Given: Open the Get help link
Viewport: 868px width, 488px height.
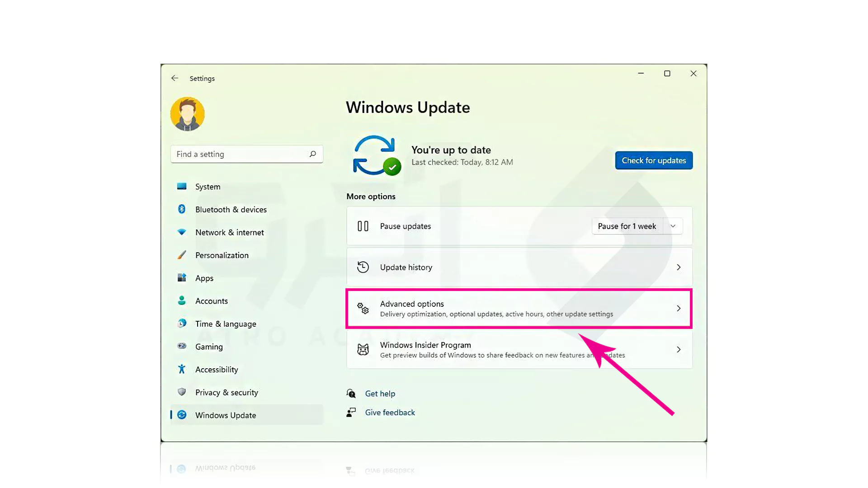Looking at the screenshot, I should [x=380, y=394].
